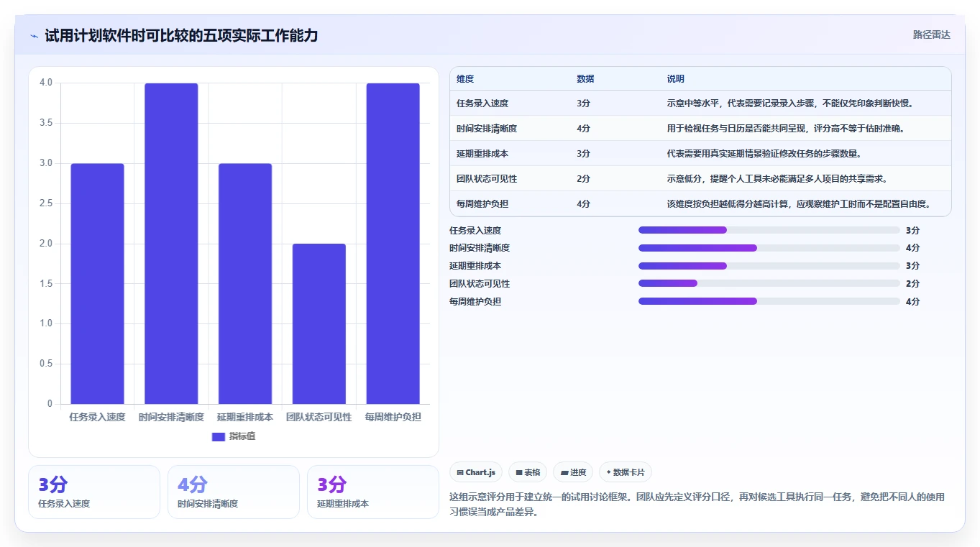This screenshot has width=980, height=547.
Task: Select the 数据卡片 tag
Action: tap(626, 473)
